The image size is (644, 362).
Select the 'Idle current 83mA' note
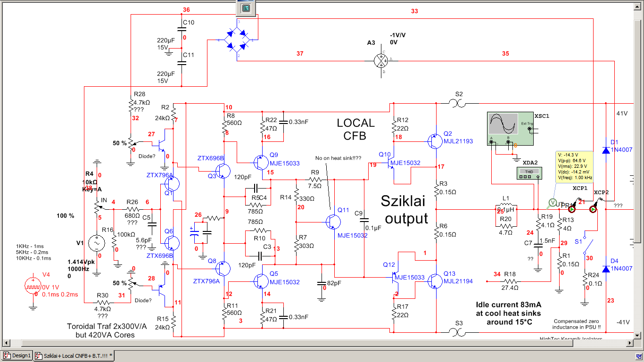(509, 313)
